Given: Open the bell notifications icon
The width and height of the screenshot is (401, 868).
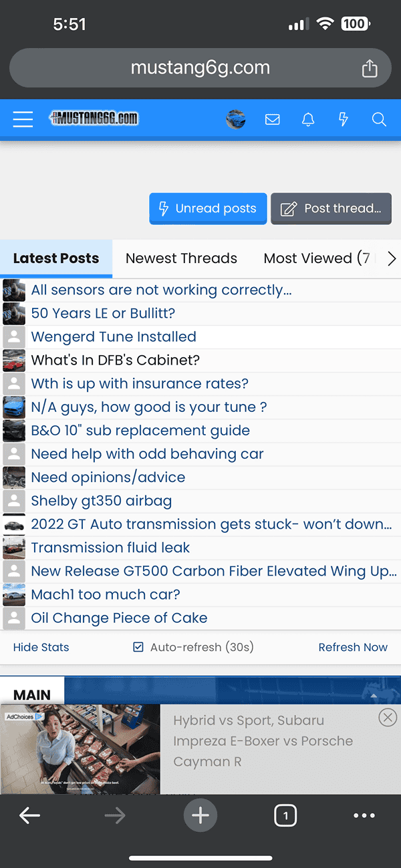Looking at the screenshot, I should [x=308, y=120].
